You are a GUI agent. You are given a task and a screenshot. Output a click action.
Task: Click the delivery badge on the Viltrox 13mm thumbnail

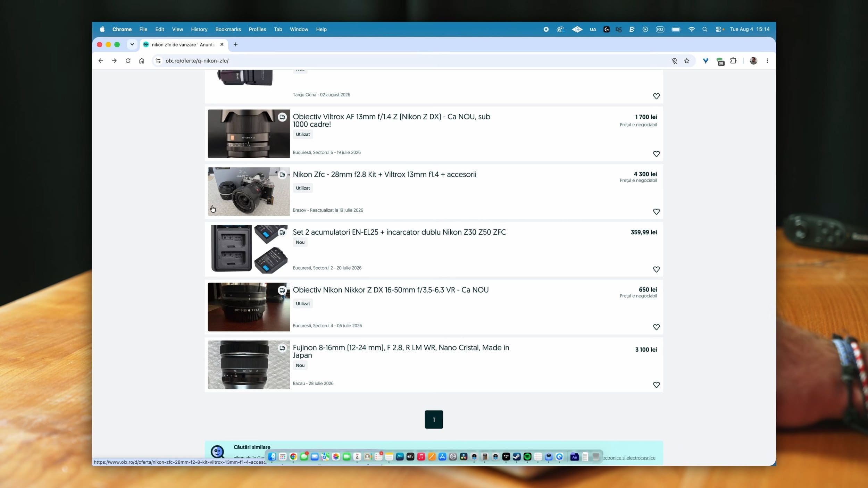[282, 117]
